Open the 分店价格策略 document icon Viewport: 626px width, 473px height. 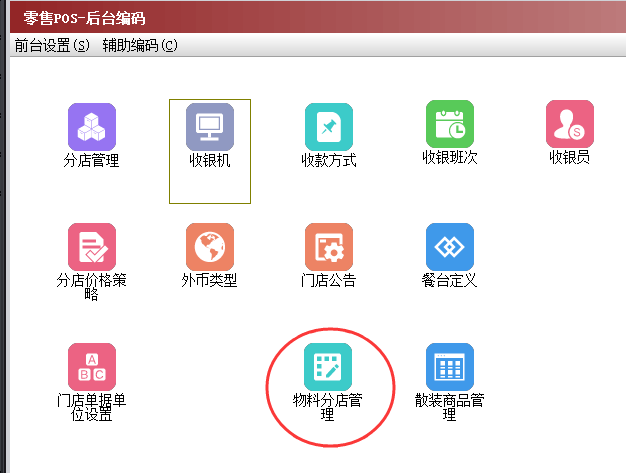(92, 247)
